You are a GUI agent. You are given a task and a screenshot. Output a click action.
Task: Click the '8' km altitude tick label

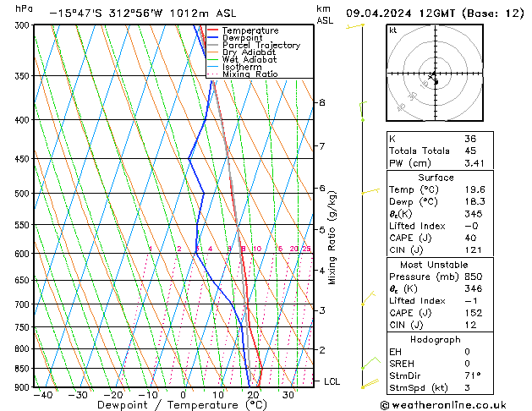[x=322, y=102]
